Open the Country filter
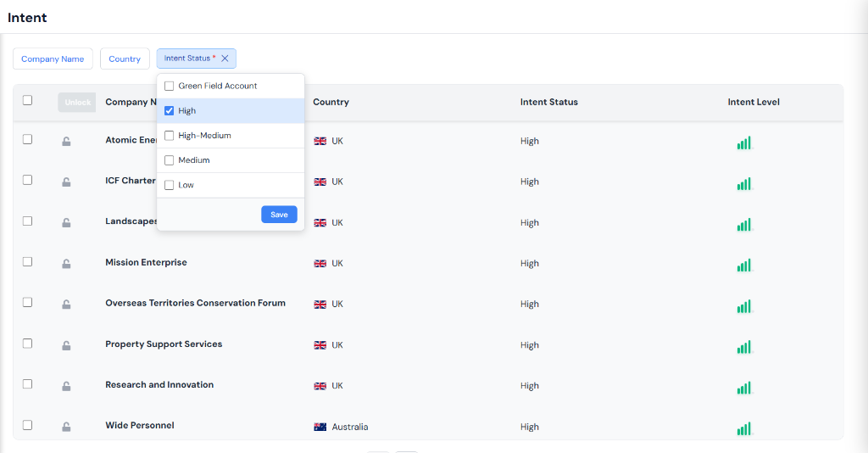Viewport: 868px width, 453px height. coord(125,59)
